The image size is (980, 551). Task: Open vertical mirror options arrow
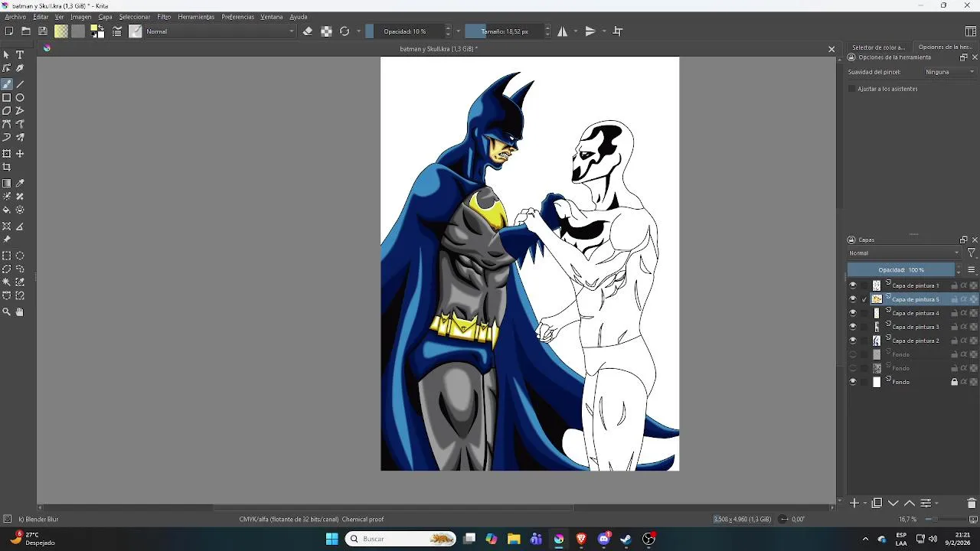click(x=604, y=31)
